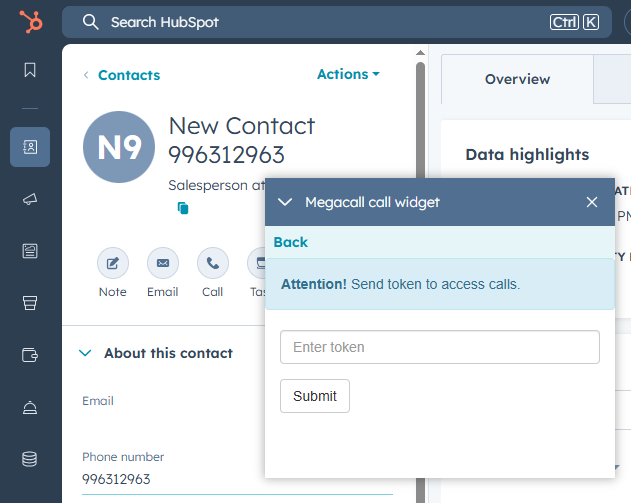
Task: Click the Search HubSpot search bar
Action: [337, 22]
